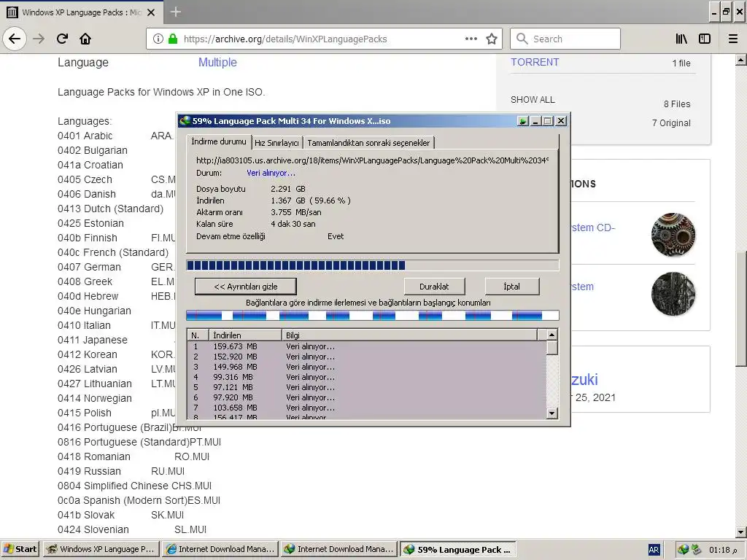Select the İndirme durumu tab
747x560 pixels.
pyautogui.click(x=219, y=141)
